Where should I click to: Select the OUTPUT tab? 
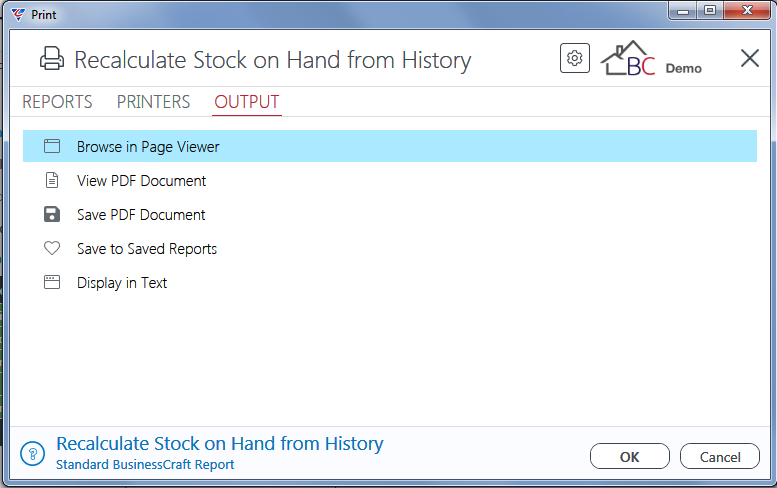pos(247,102)
